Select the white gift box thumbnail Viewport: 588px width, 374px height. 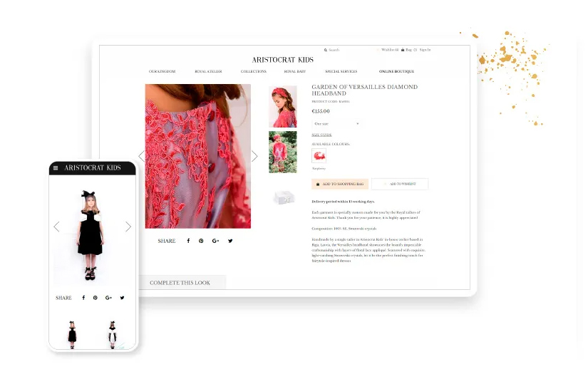[284, 197]
